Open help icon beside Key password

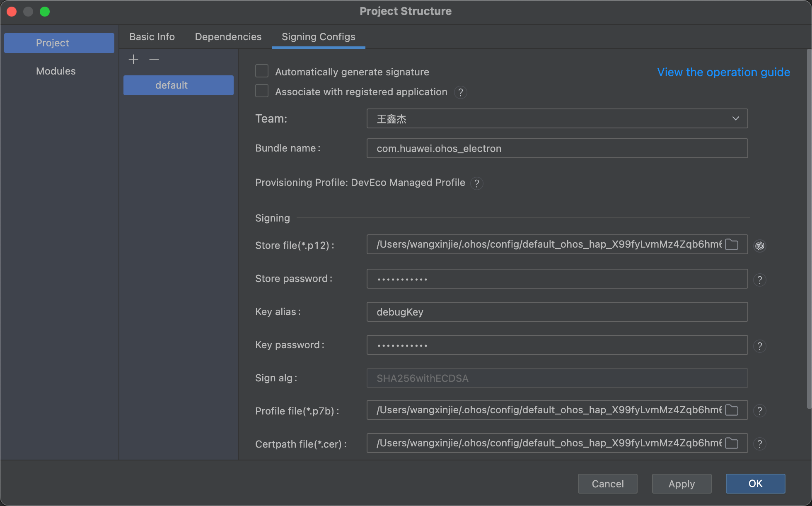[759, 346]
